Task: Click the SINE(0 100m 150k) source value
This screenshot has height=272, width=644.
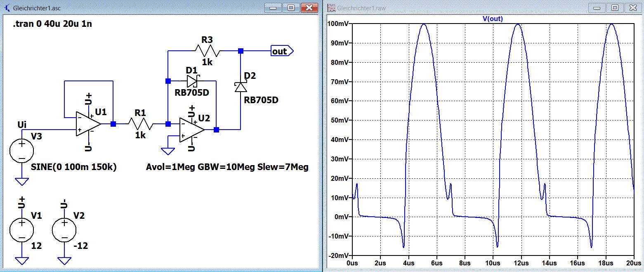Action: pyautogui.click(x=74, y=167)
